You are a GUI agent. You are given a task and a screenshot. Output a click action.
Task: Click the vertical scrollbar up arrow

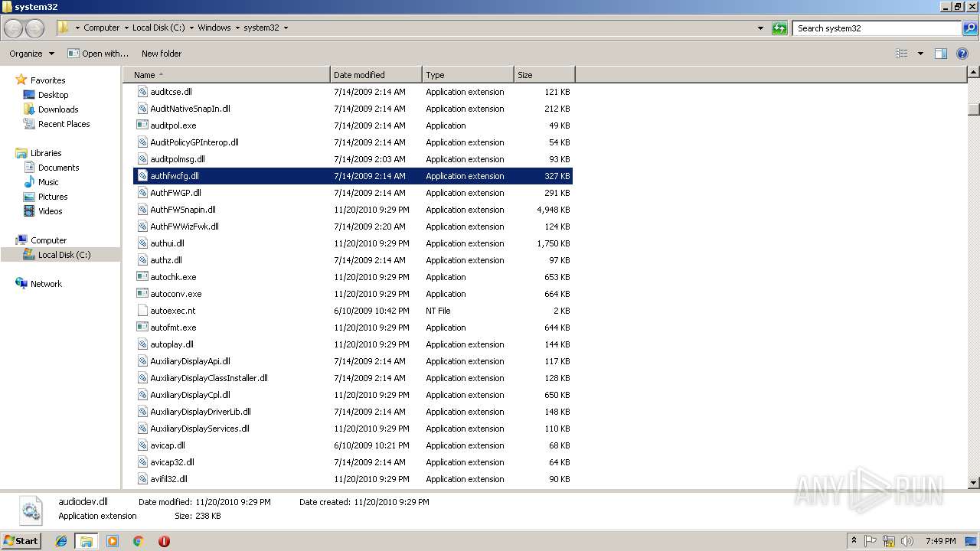click(974, 73)
